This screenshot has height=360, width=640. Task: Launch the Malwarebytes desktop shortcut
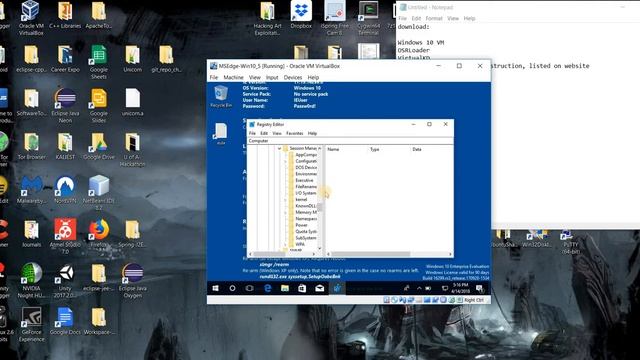tap(31, 190)
